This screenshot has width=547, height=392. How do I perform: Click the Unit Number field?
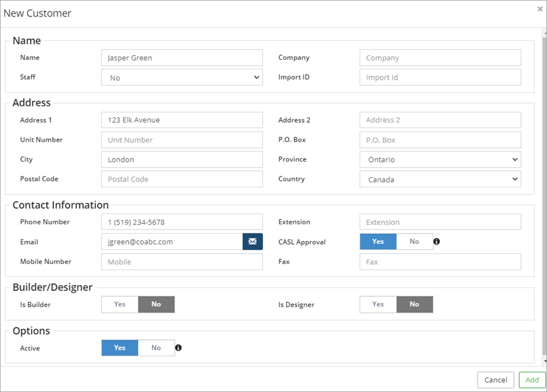pyautogui.click(x=182, y=140)
